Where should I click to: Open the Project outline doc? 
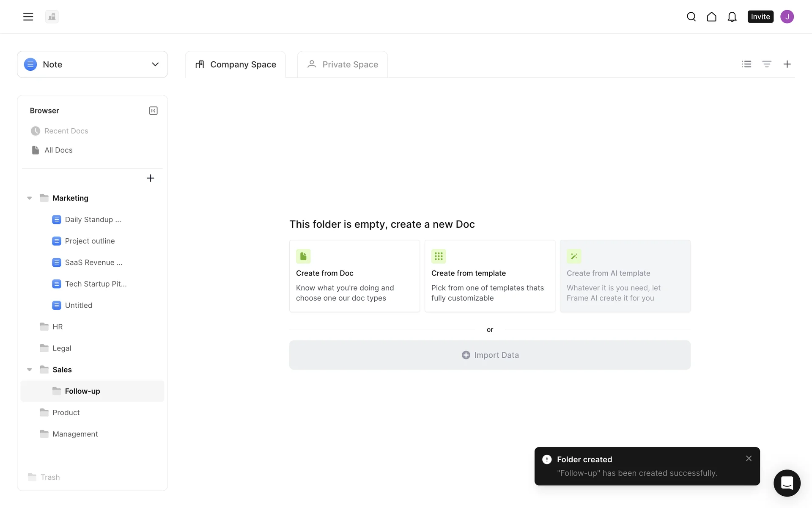tap(90, 241)
